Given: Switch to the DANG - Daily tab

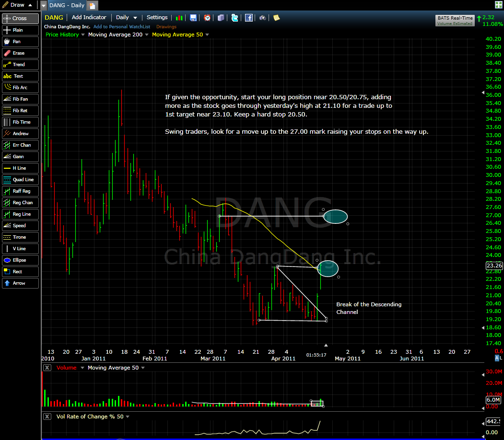Looking at the screenshot, I should pos(67,5).
